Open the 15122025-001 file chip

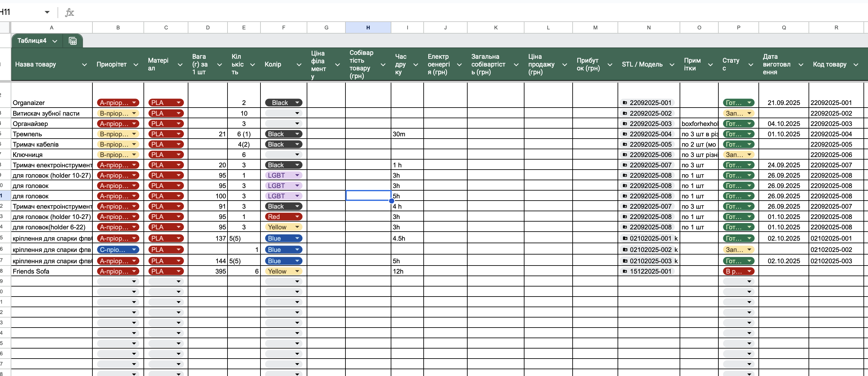[x=647, y=271]
